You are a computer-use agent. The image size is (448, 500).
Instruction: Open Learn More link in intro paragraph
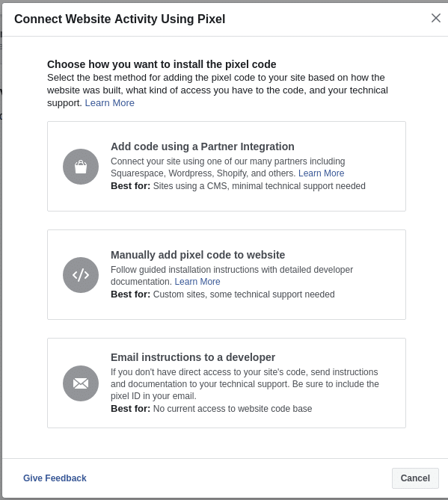(109, 103)
